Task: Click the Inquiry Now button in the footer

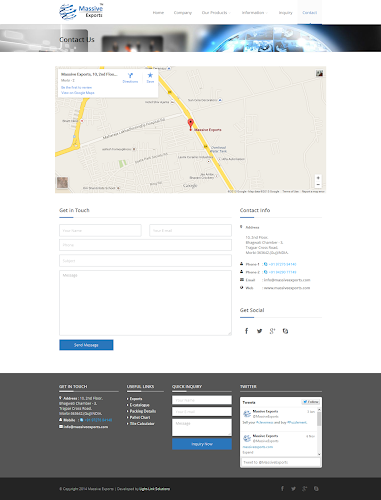Action: click(x=202, y=444)
